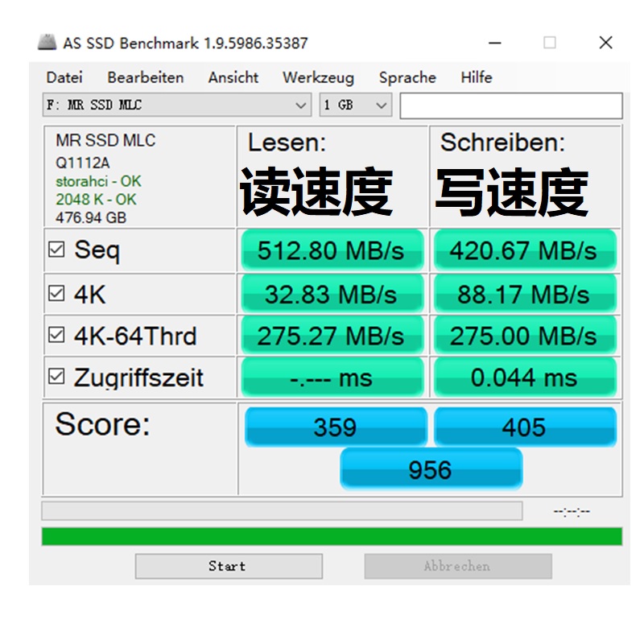
Task: Click the Seq read result 512.80 MB/s
Action: 332,250
